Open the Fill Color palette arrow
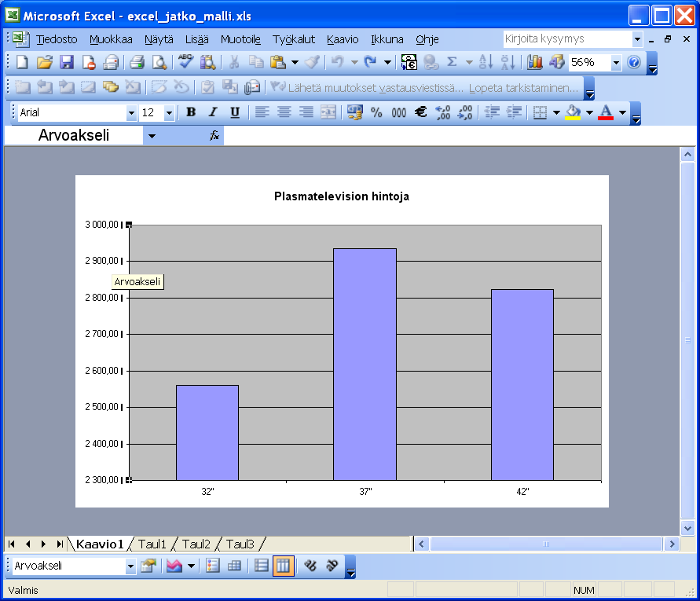The height and width of the screenshot is (601, 700). coord(589,112)
